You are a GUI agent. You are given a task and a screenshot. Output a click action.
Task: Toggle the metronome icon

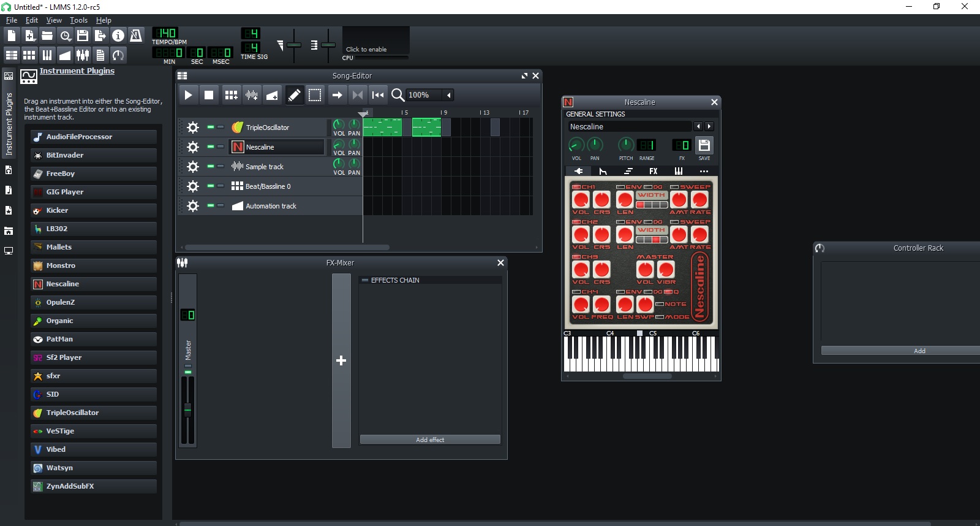click(x=136, y=36)
